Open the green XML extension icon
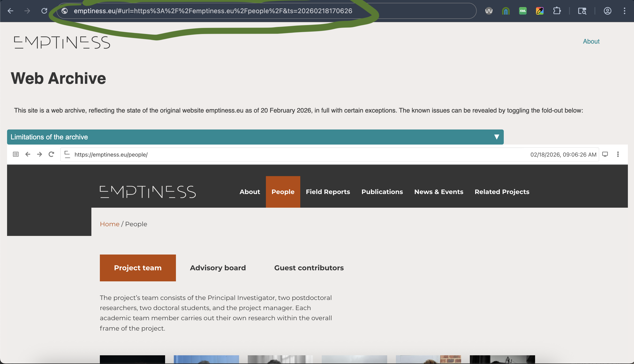Screen dimensions: 634x364 (x=523, y=11)
